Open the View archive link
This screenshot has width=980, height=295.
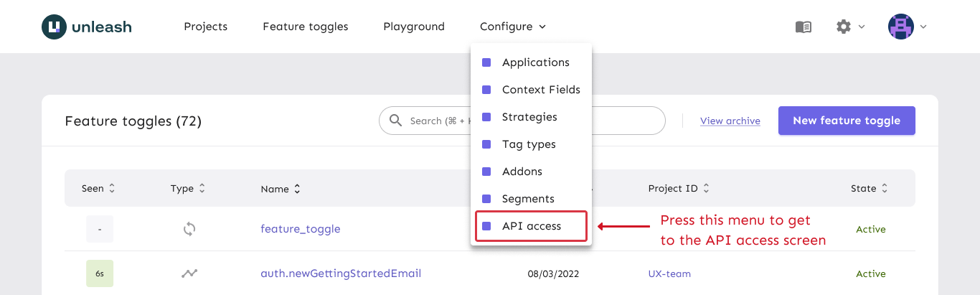pos(730,121)
